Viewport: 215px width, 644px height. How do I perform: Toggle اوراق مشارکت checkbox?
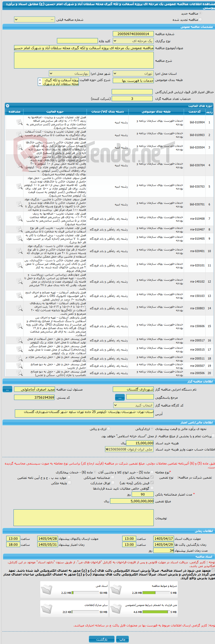point(113,483)
